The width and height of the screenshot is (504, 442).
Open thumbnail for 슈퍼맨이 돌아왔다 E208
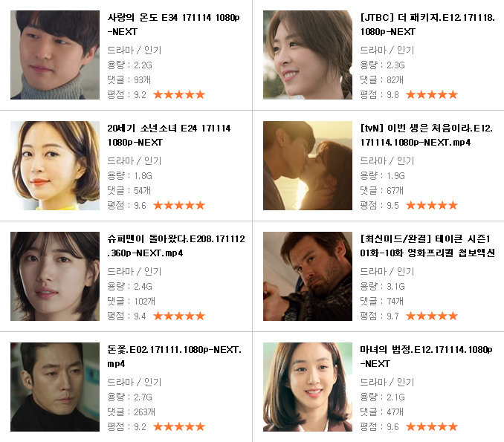click(55, 276)
